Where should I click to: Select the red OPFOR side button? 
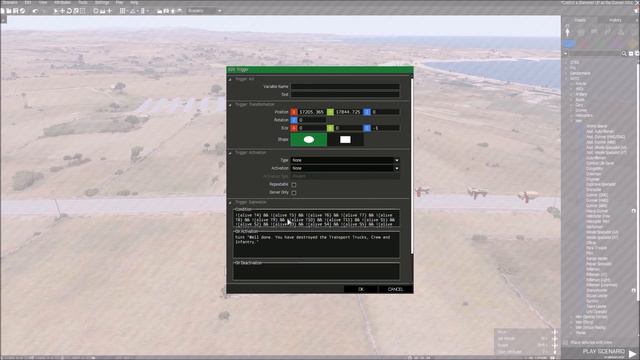(584, 43)
